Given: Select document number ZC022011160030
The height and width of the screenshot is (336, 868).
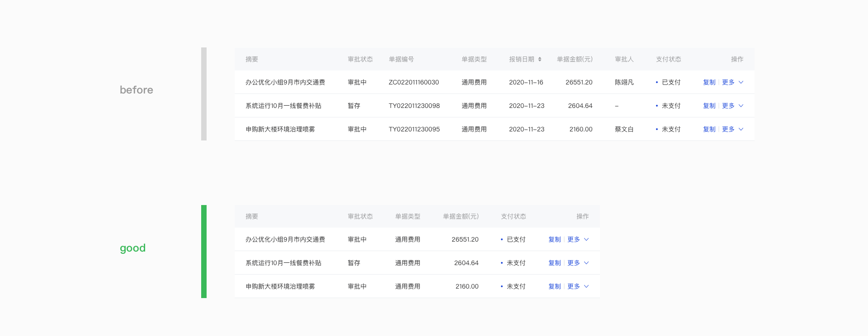Looking at the screenshot, I should (414, 82).
